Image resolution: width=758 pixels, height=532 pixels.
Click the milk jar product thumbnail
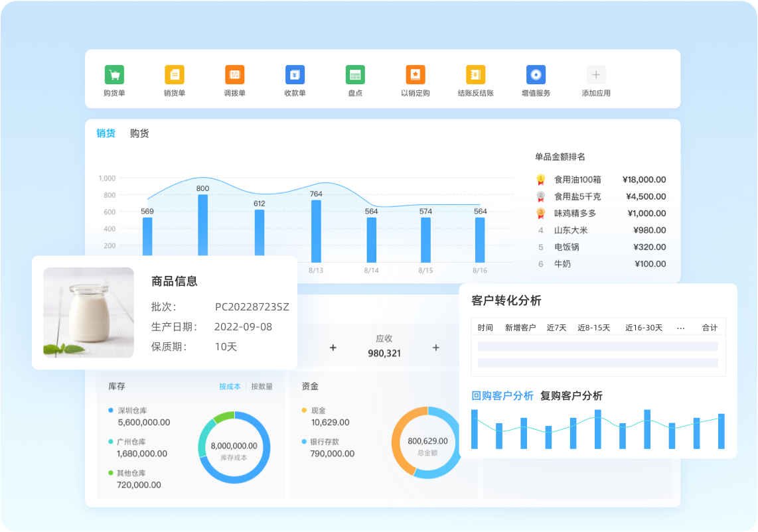[89, 312]
